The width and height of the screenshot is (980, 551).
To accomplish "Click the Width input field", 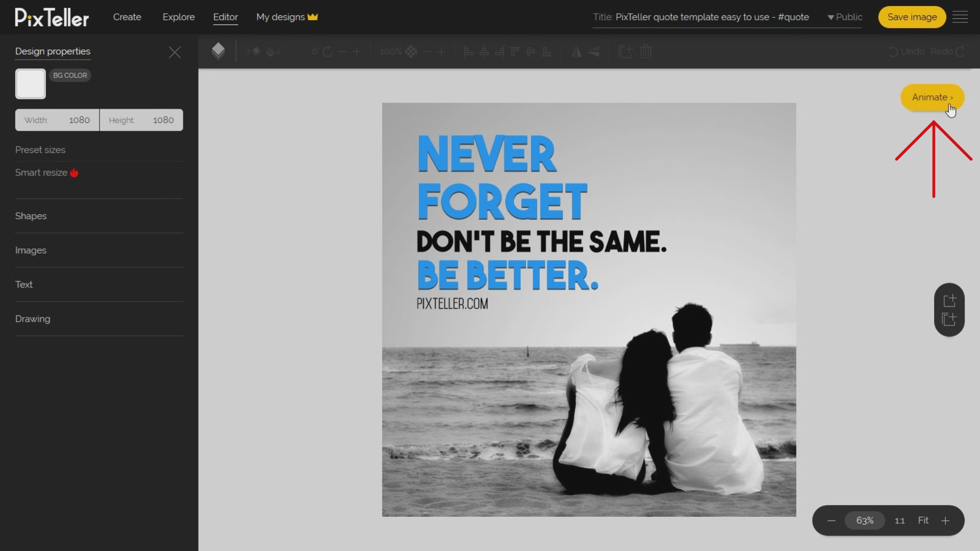I will (57, 120).
